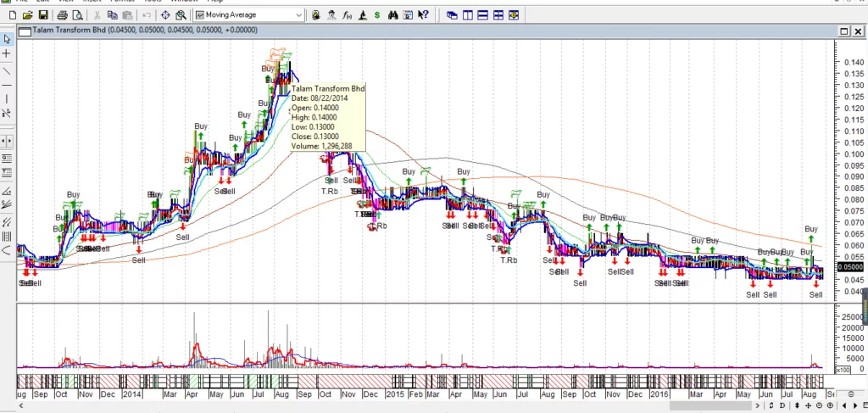Select the fan lines tool
Image resolution: width=868 pixels, height=413 pixels.
click(x=7, y=205)
